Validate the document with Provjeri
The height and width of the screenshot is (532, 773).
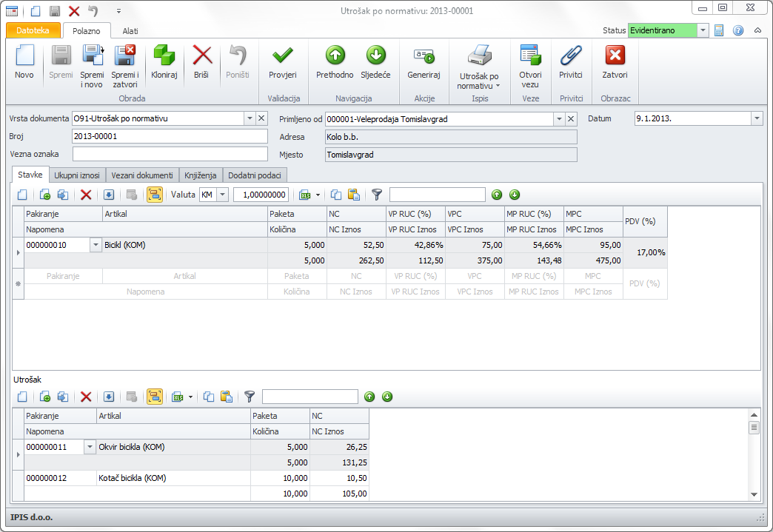click(x=283, y=62)
